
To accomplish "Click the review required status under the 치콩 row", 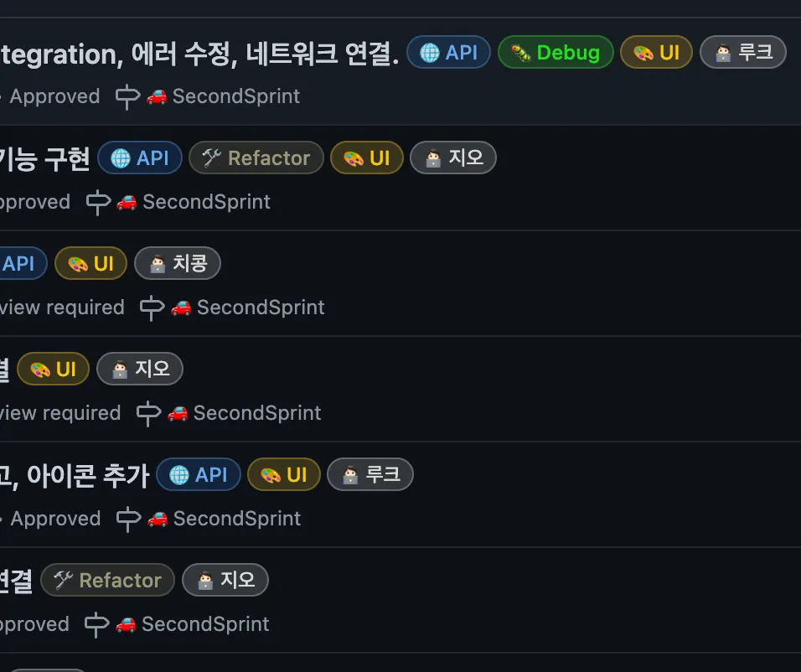I will 62,308.
